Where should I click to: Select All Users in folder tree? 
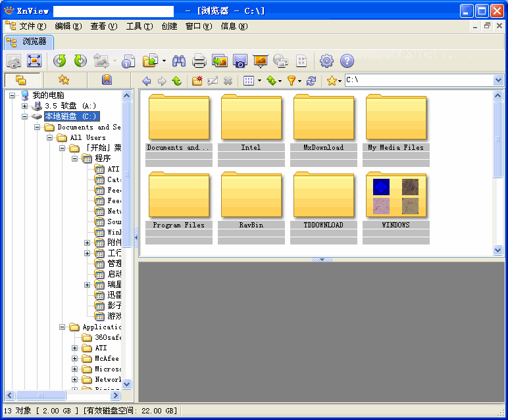pos(88,137)
